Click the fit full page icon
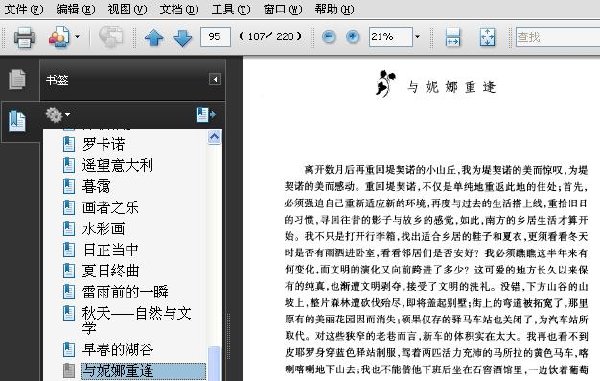Viewport: 600px width, 381px height. (488, 37)
